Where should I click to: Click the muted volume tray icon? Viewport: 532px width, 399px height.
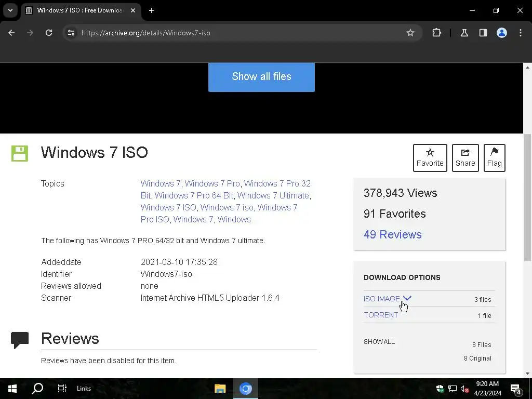465,389
